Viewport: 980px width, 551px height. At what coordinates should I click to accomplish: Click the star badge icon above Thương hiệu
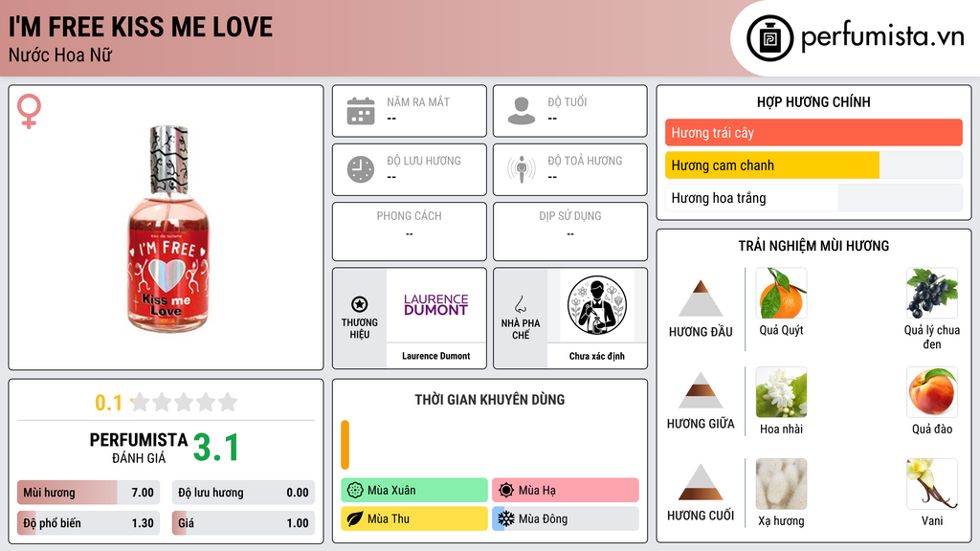click(x=360, y=304)
